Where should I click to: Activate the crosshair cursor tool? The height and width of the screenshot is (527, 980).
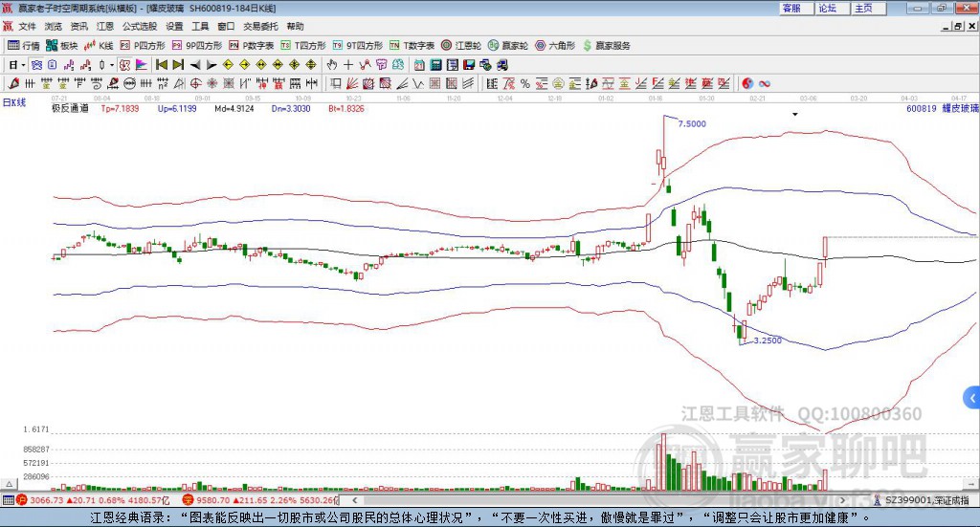coord(348,65)
